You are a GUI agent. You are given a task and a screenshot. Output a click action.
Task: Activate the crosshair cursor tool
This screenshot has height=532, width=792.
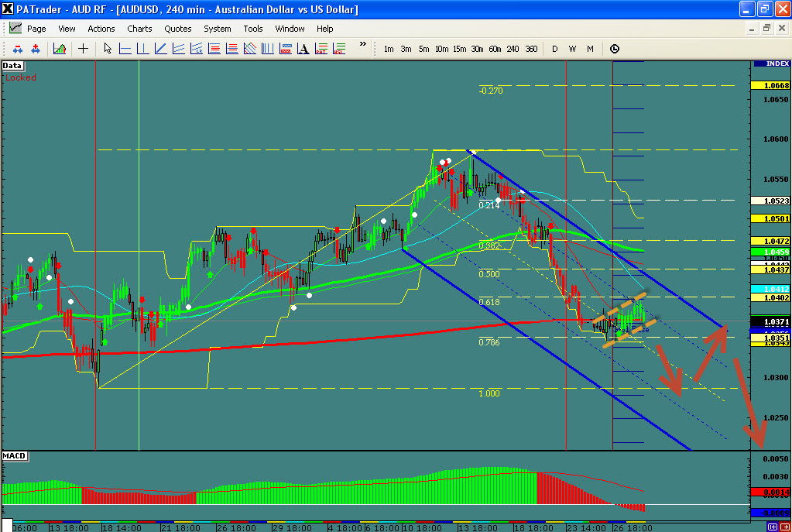(x=83, y=49)
